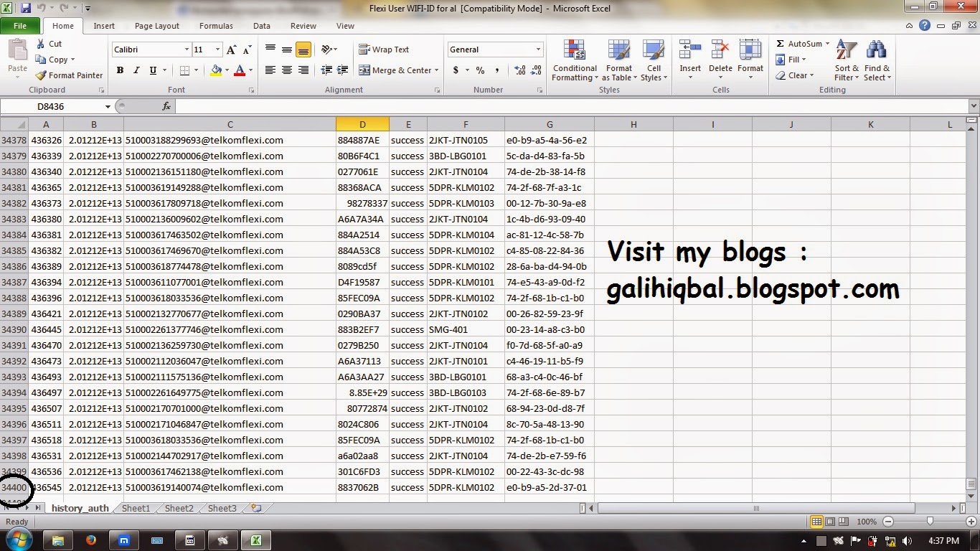Screen dimensions: 980x551
Task: Open the Calibri font name dropdown
Action: (x=187, y=50)
